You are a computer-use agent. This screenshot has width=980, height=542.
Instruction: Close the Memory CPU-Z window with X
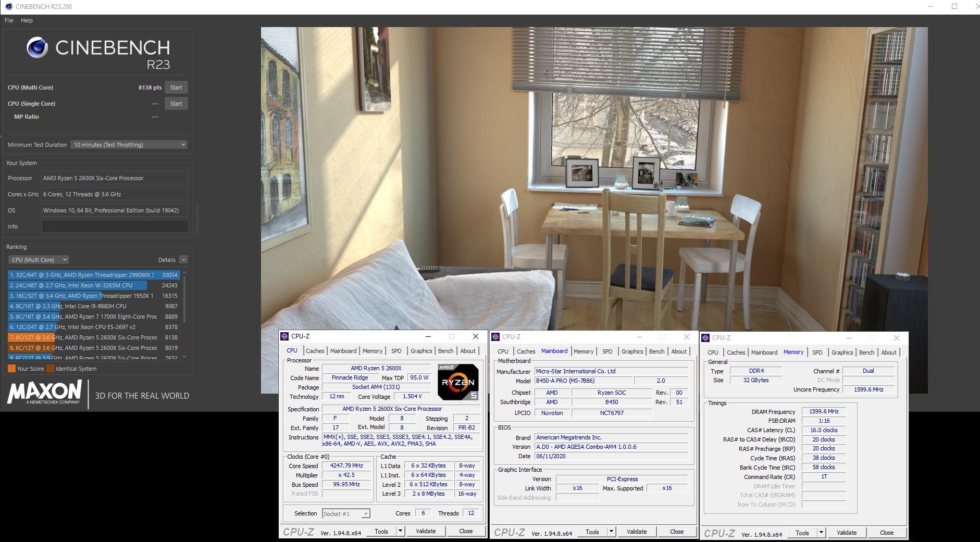(897, 338)
